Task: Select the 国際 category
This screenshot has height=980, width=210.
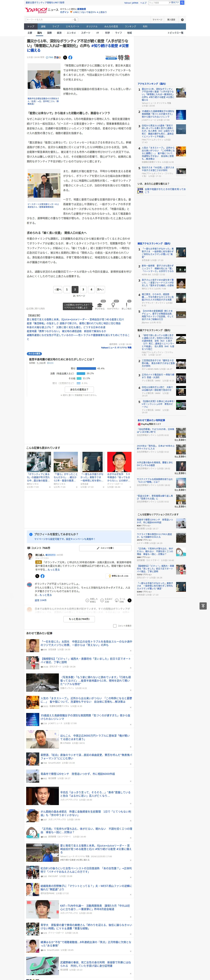Action: [49, 33]
